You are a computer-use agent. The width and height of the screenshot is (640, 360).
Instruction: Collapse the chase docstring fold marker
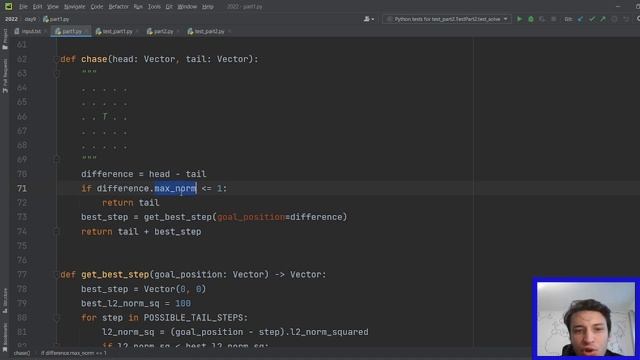point(57,73)
